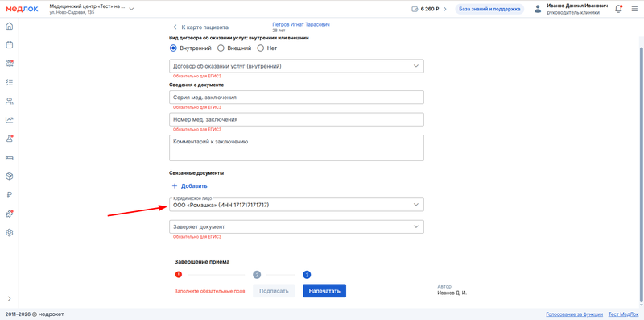Click the arrow next to balance 6 260 ₽

445,9
